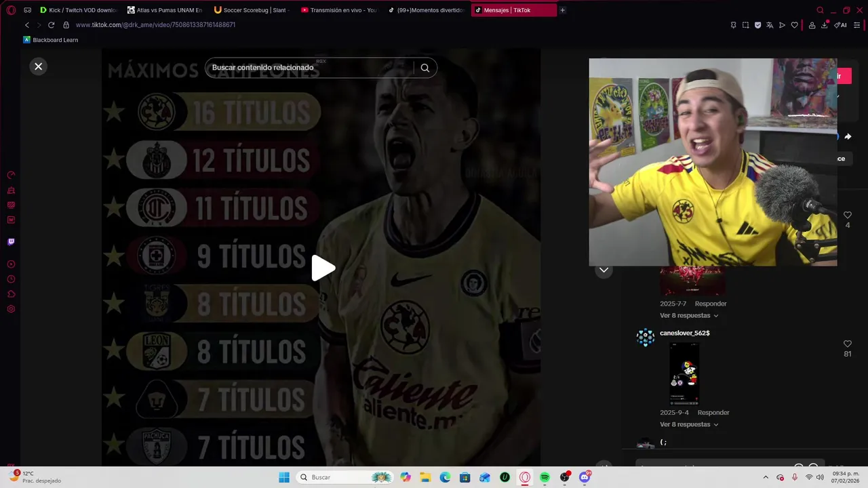The height and width of the screenshot is (488, 868).
Task: Select the Mensajes | TikTok tab
Action: pyautogui.click(x=513, y=10)
